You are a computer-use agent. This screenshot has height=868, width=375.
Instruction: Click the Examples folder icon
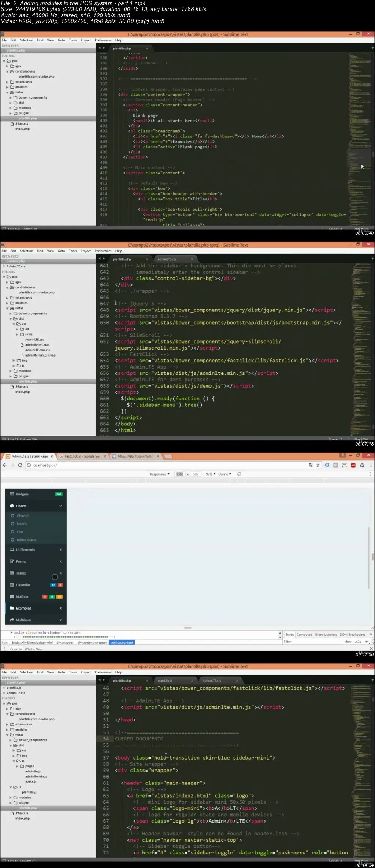[12, 608]
